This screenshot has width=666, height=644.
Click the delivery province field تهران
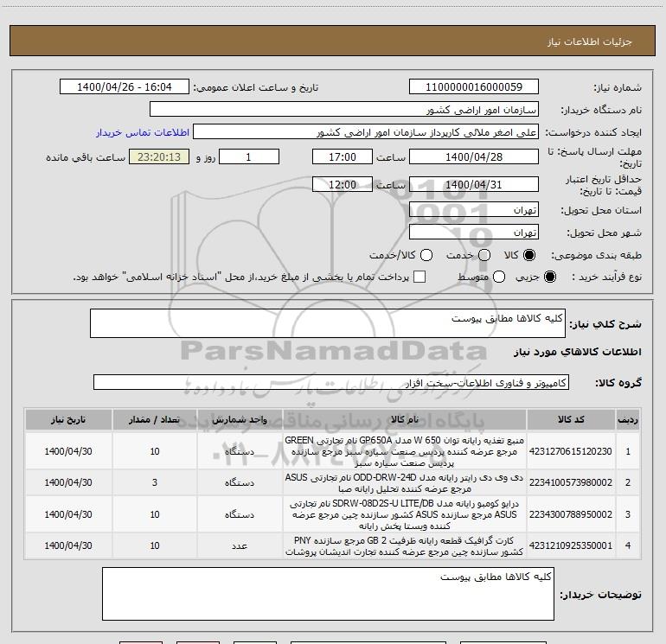pos(474,209)
